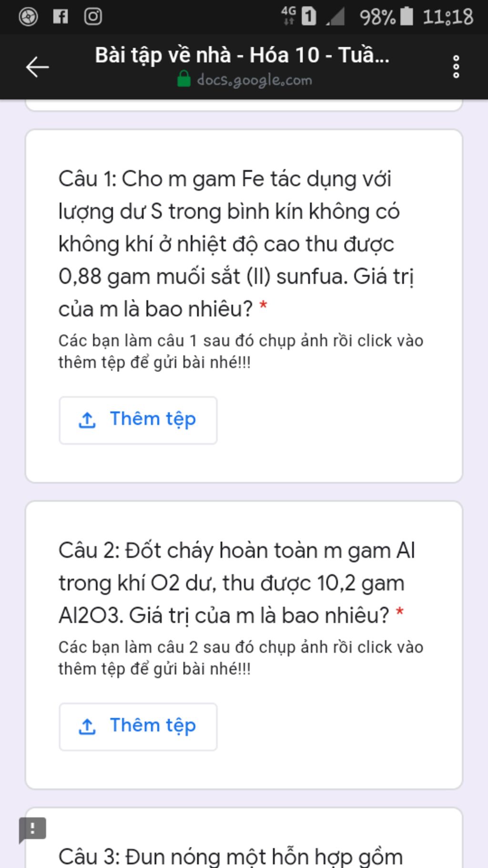
Task: Open the three-dot overflow menu
Action: [456, 66]
